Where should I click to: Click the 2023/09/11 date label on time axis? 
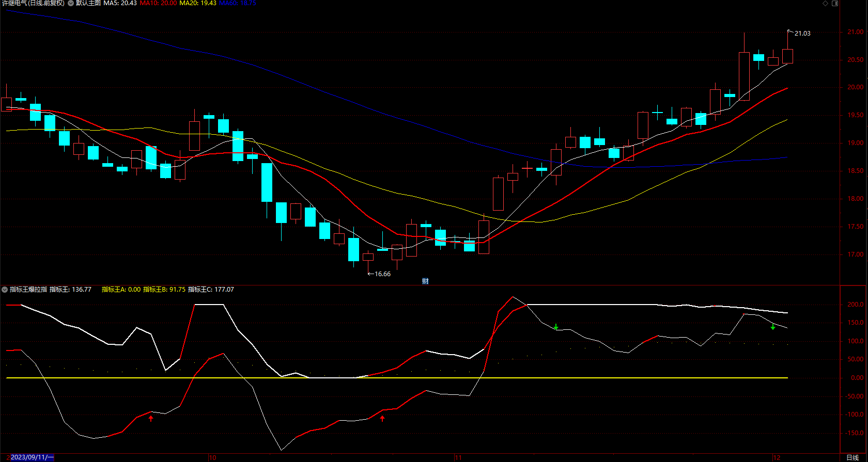(x=32, y=457)
